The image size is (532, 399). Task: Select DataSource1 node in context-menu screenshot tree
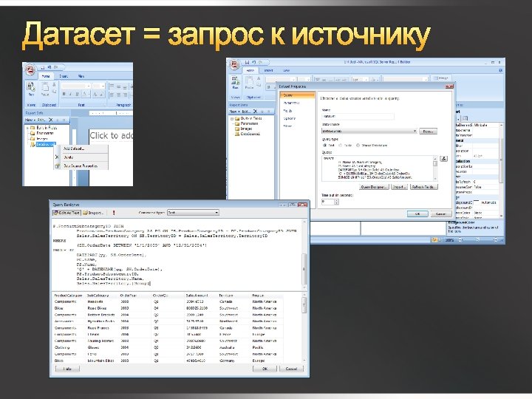coord(45,144)
